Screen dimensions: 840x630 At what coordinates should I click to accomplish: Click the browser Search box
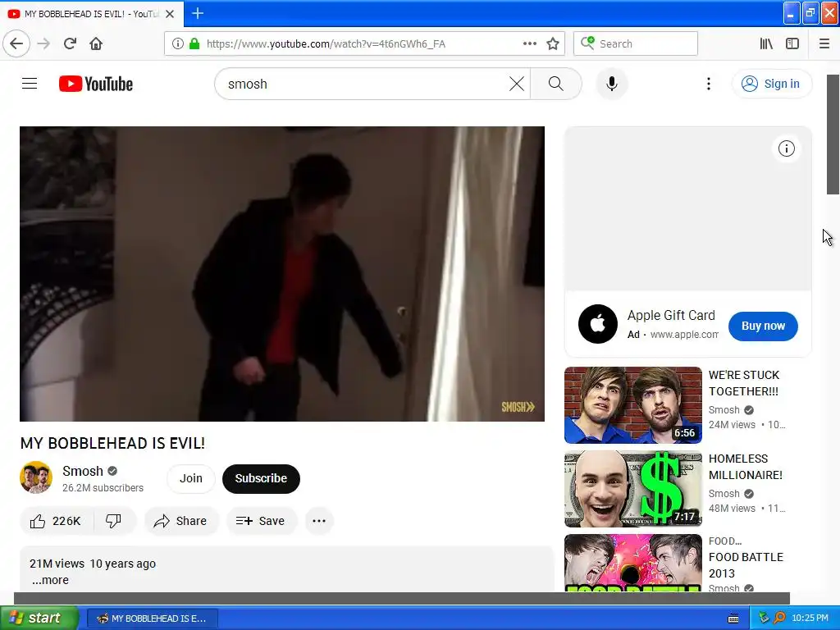pos(636,43)
